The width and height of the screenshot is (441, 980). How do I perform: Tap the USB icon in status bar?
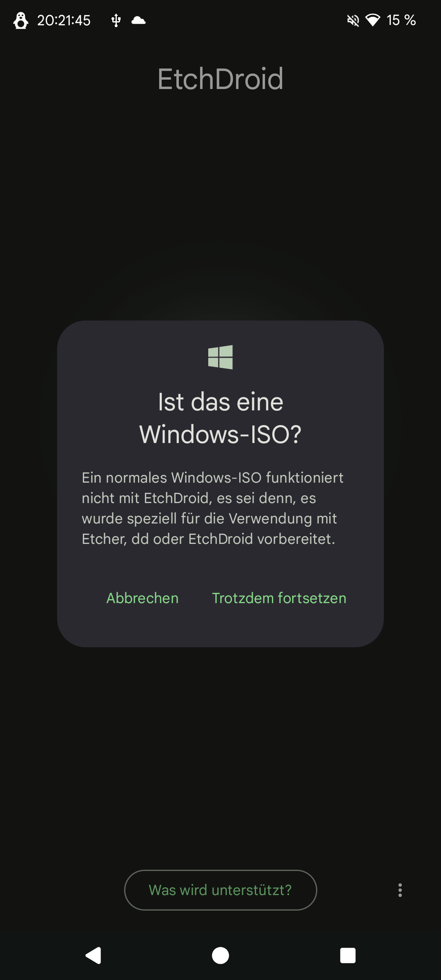click(x=116, y=20)
